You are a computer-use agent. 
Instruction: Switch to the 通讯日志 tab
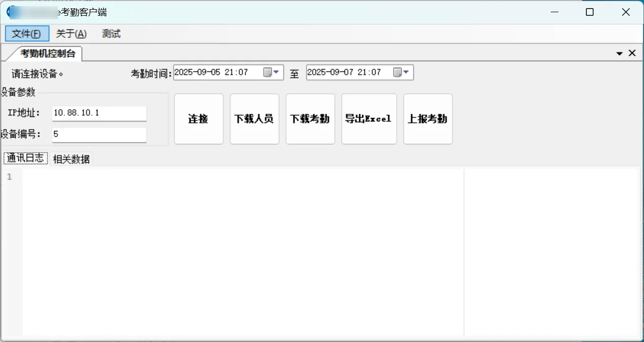(25, 158)
